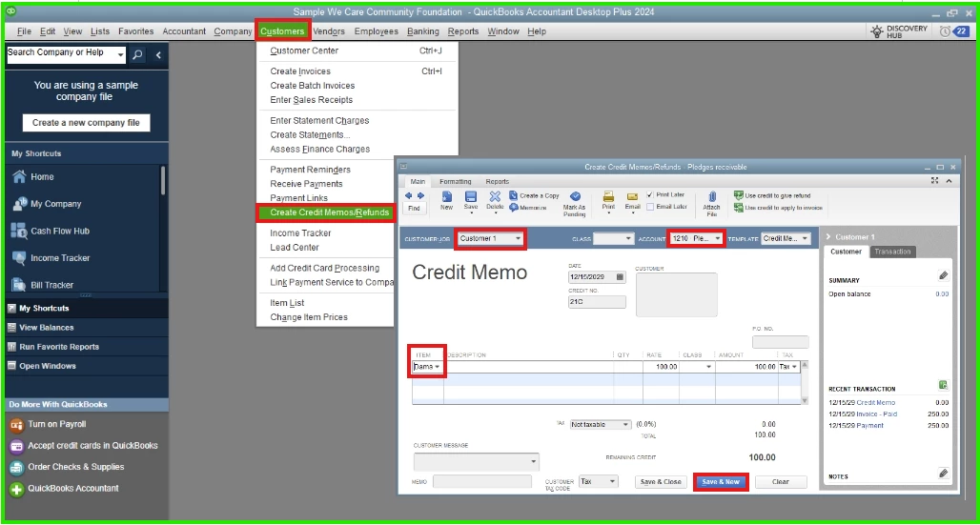The width and height of the screenshot is (980, 525).
Task: Open the reminders clock icon
Action: (945, 31)
